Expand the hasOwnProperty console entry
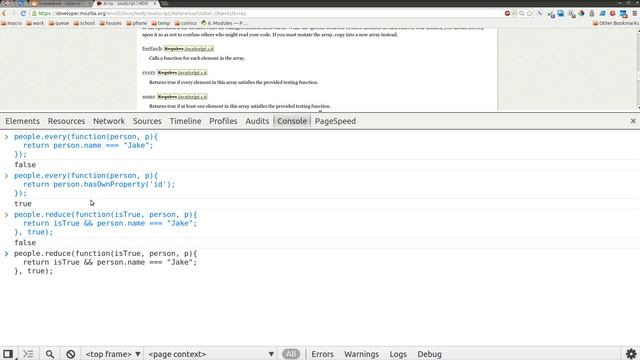640x360 pixels. point(7,176)
